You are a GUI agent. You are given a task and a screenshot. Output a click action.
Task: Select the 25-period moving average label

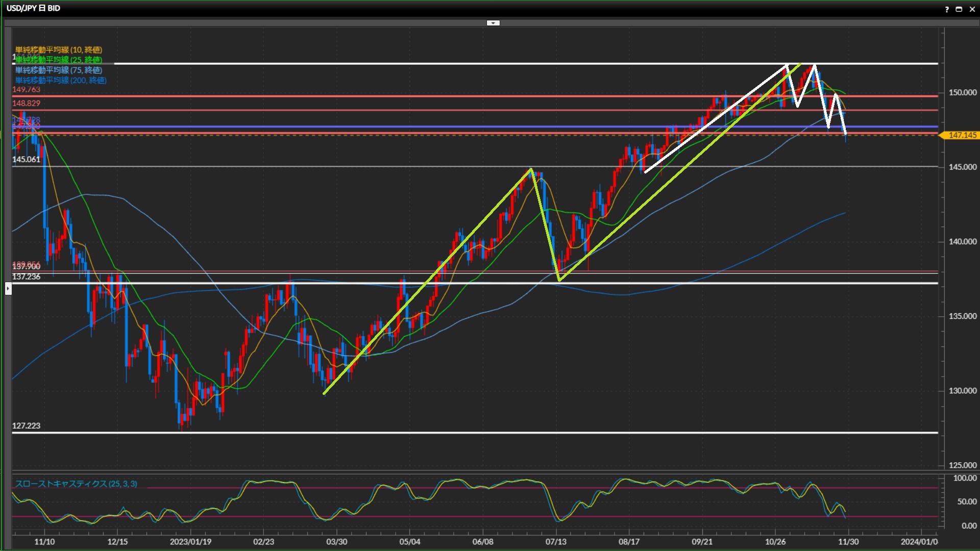click(x=59, y=60)
